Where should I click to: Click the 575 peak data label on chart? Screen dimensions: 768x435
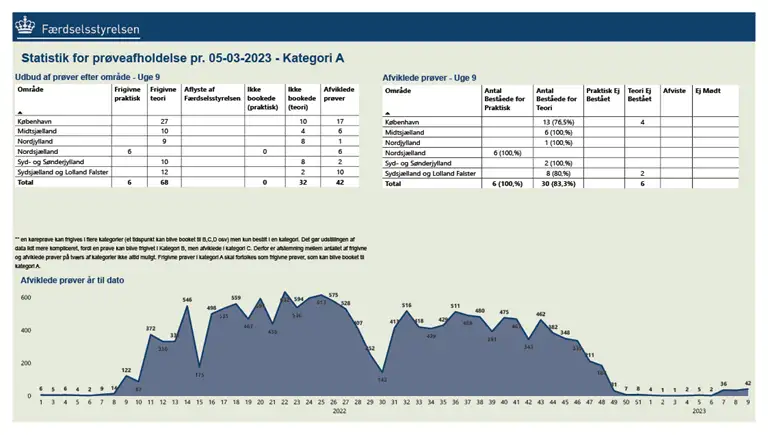pyautogui.click(x=333, y=295)
